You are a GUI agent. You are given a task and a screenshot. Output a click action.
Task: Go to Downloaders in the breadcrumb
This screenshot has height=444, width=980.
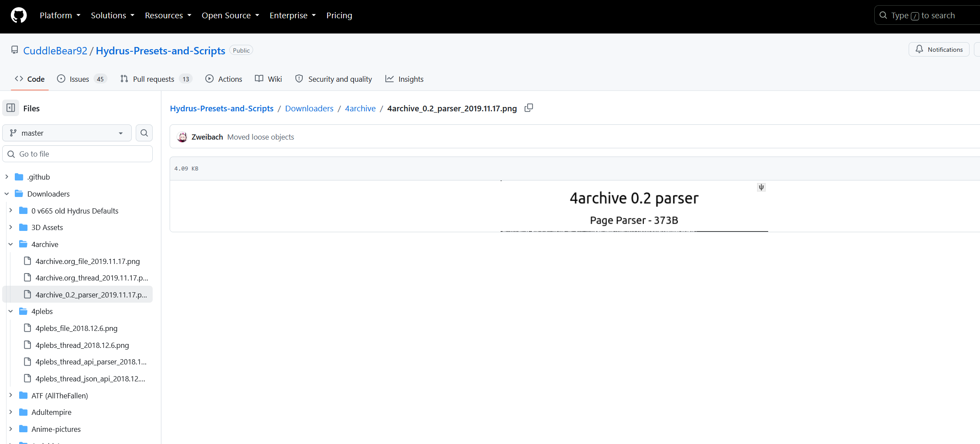[309, 108]
